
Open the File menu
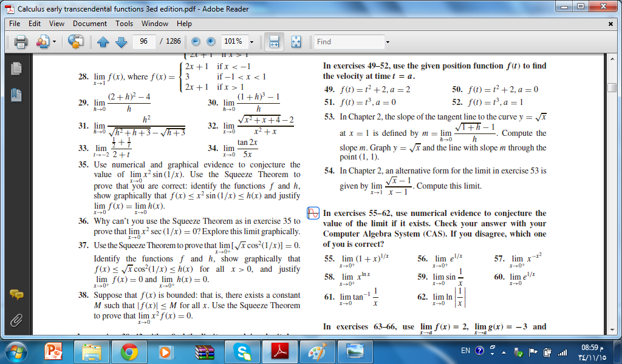(15, 24)
